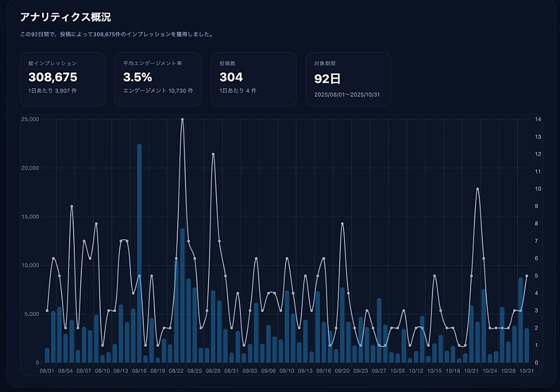Click the summary sentence mentioning 308,675件
Viewport: 560px width, 392px height.
pos(116,35)
